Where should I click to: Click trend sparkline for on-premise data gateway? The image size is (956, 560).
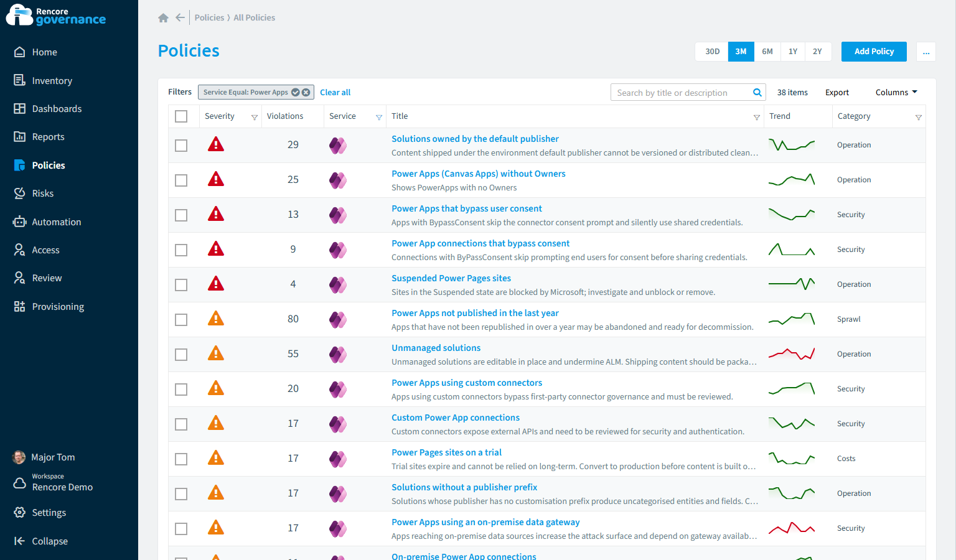click(x=792, y=528)
